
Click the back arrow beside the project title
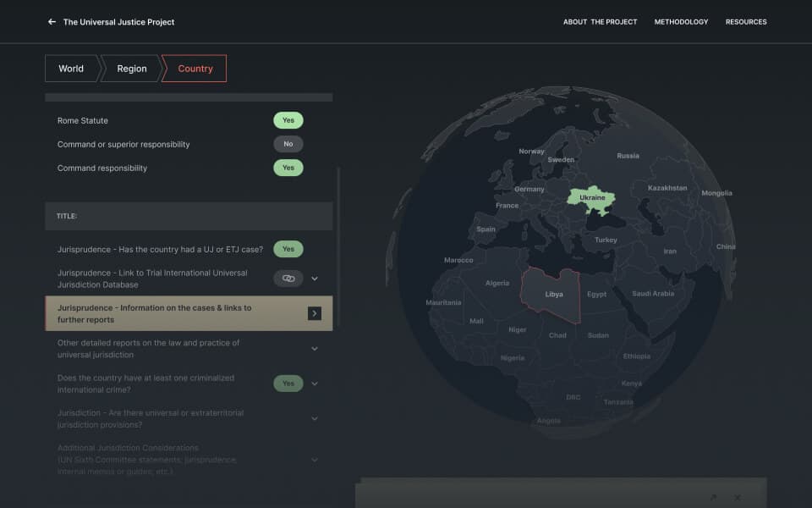pos(52,22)
